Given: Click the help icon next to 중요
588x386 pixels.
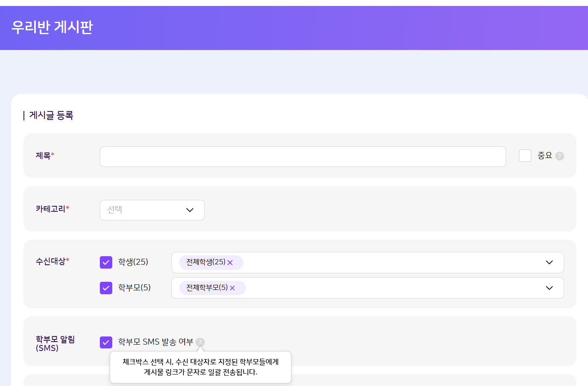Looking at the screenshot, I should [559, 156].
